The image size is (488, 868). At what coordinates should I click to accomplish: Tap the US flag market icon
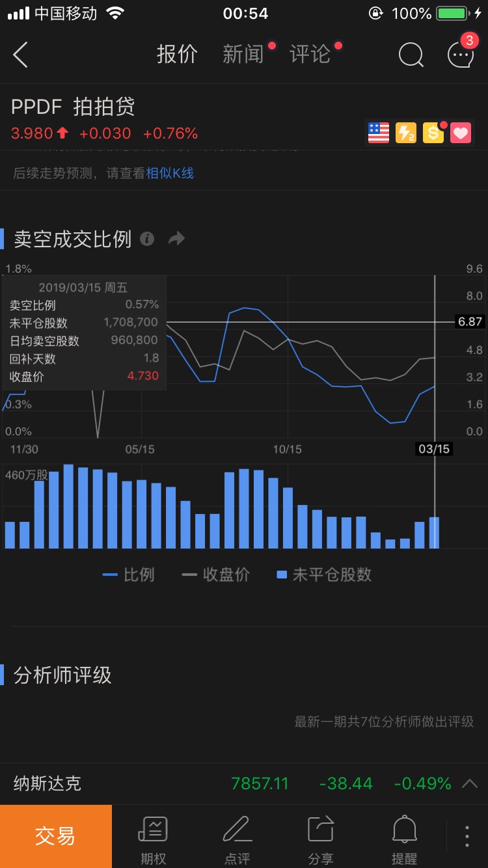[379, 133]
